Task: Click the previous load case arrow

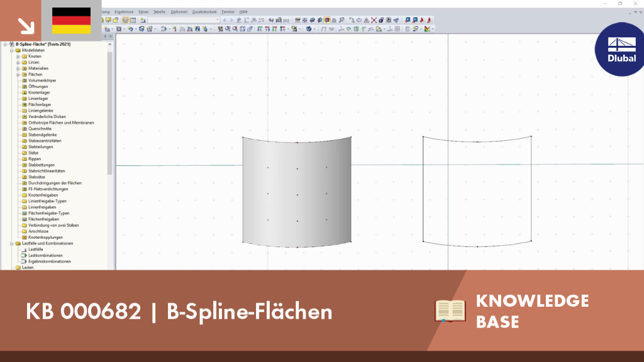Action: click(x=225, y=20)
